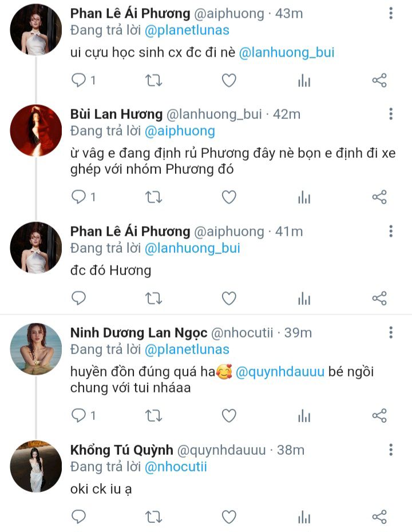Open Khổng Tú Quỳnh's profile avatar
The width and height of the screenshot is (412, 532).
[x=35, y=466]
